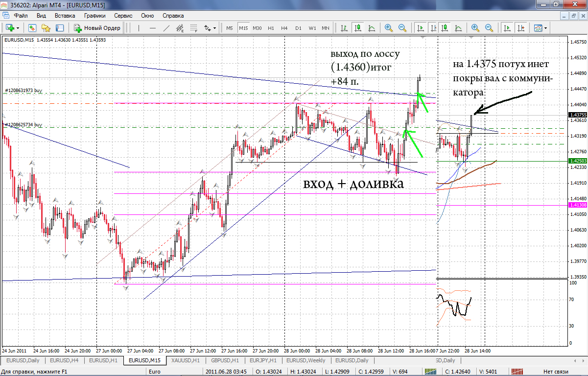The width and height of the screenshot is (588, 376).
Task: Select the horizontal line drawing tool
Action: (153, 28)
